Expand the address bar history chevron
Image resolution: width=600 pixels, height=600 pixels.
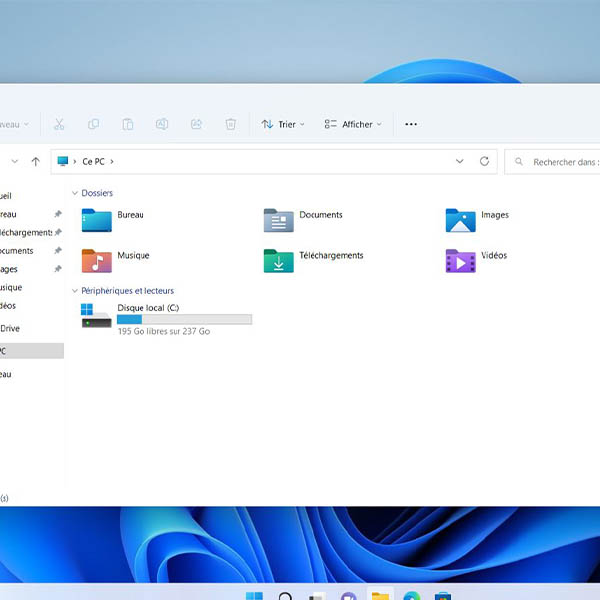tap(459, 161)
